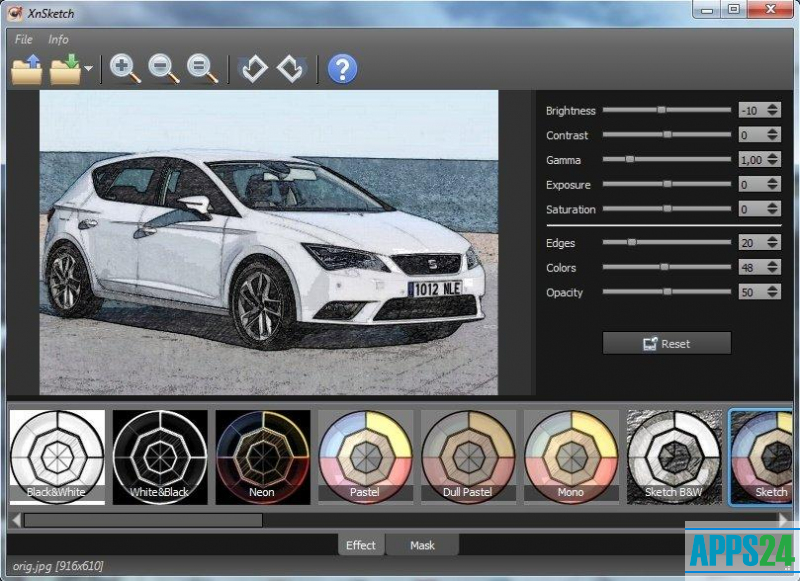Click the Brightness slider track
This screenshot has width=800, height=581.
click(x=667, y=110)
